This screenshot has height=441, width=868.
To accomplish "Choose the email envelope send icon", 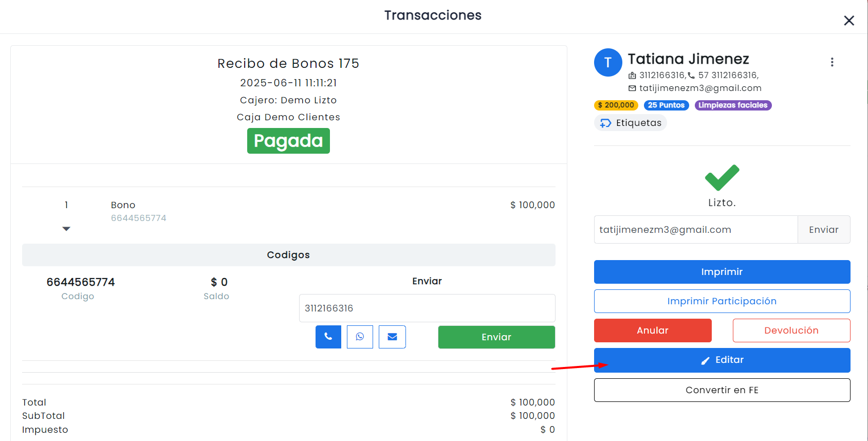I will (x=392, y=337).
